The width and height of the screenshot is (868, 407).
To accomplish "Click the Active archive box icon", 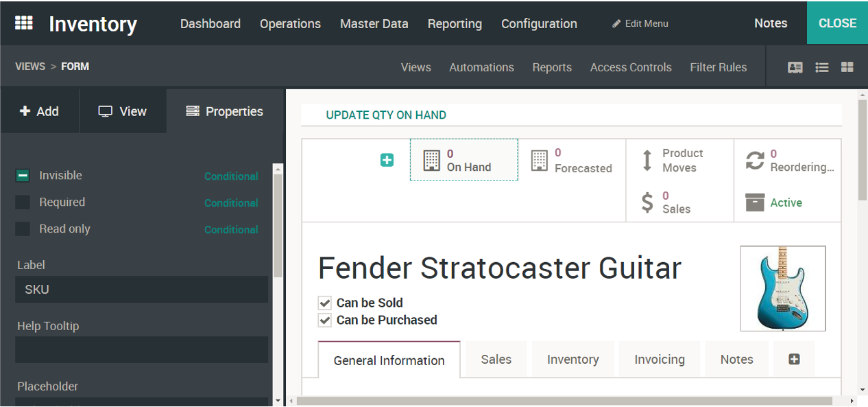I will pos(755,202).
